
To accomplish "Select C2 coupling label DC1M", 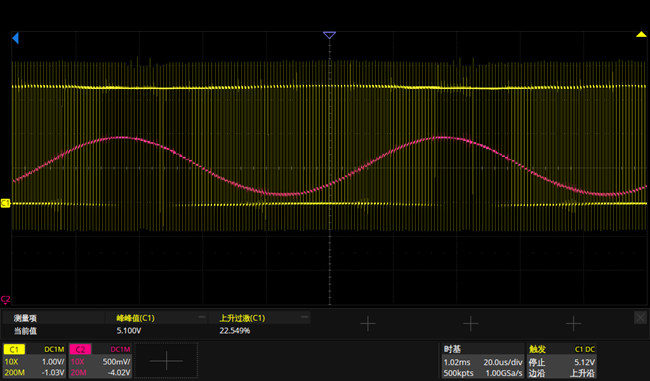I will pos(120,349).
